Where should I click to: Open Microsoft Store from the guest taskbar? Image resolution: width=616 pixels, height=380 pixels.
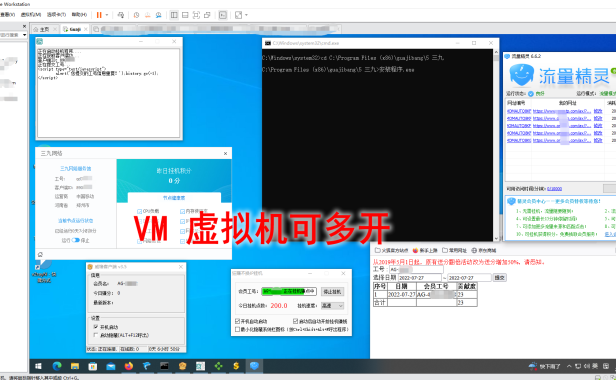tap(93, 366)
